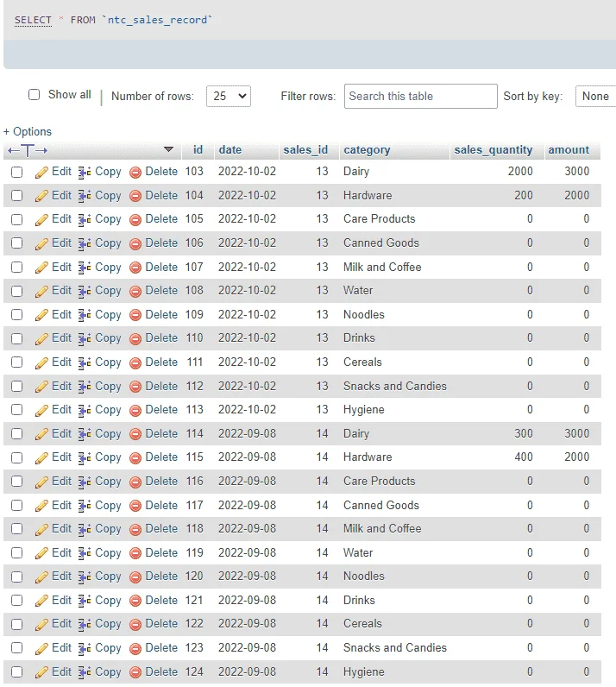The width and height of the screenshot is (616, 687).
Task: Click the pencil Edit icon for row 106
Action: (x=41, y=243)
